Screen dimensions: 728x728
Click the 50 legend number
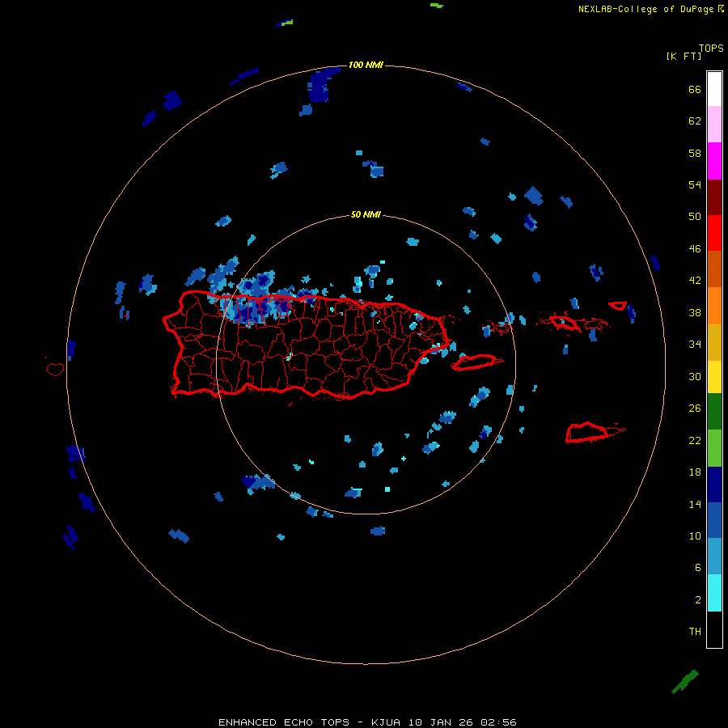pyautogui.click(x=695, y=217)
